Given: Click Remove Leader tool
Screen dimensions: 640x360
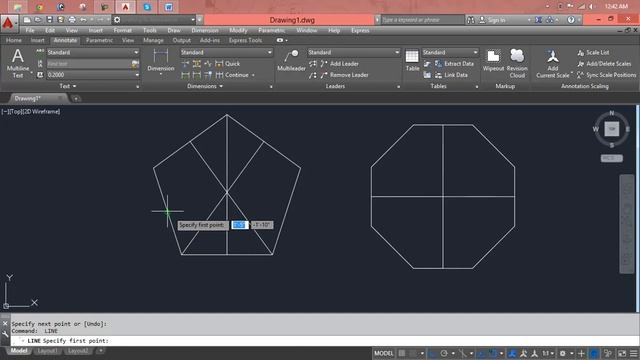Looking at the screenshot, I should pos(344,75).
